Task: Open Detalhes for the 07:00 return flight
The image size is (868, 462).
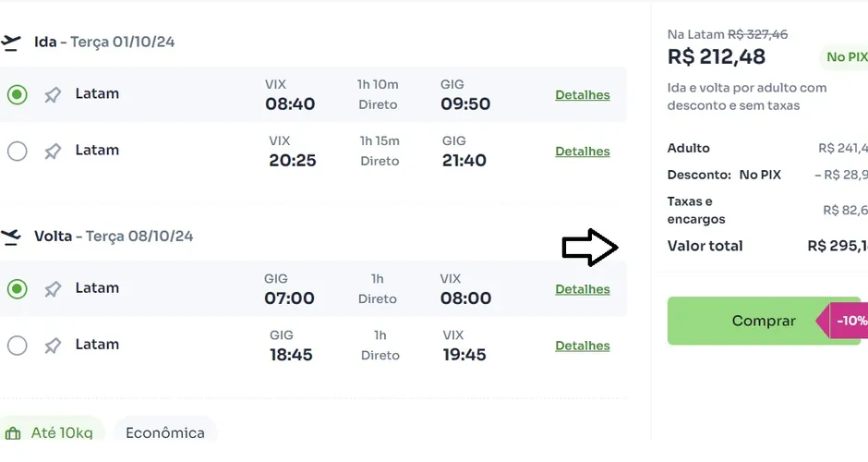Action: click(x=583, y=290)
